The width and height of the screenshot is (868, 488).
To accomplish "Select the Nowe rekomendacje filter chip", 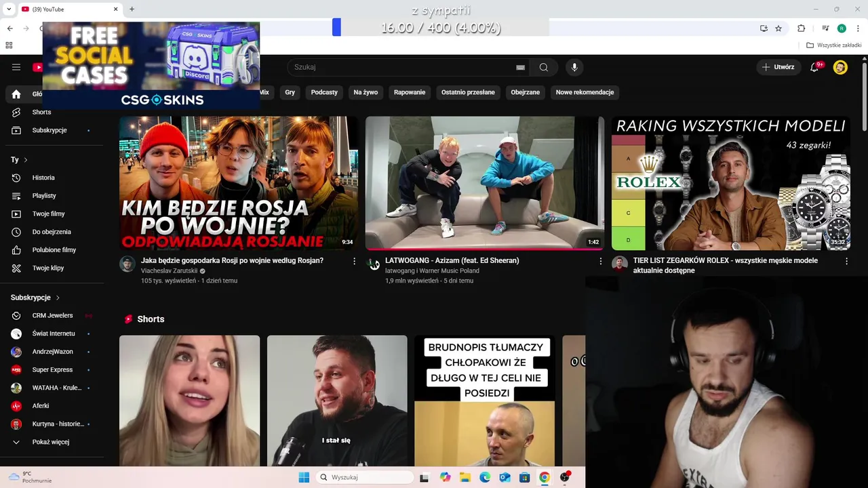I will pos(585,92).
